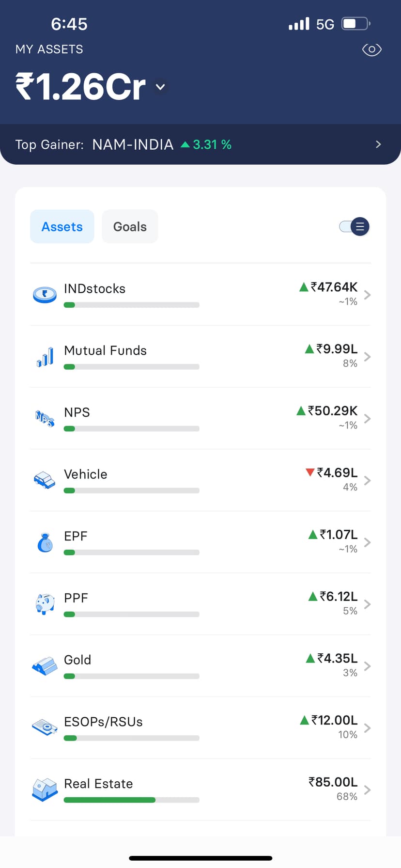Open the Mutual Funds ₹9.99L value
The height and width of the screenshot is (868, 401).
tap(337, 349)
